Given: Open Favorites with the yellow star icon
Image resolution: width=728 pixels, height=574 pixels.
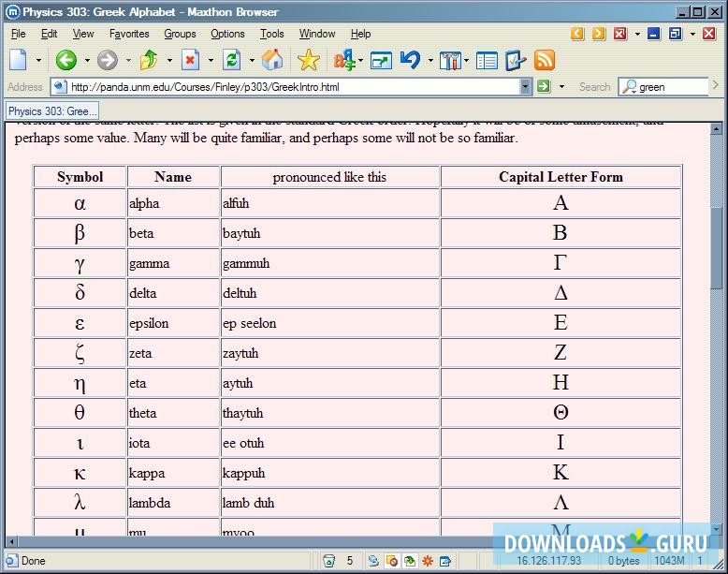Looking at the screenshot, I should click(x=309, y=61).
